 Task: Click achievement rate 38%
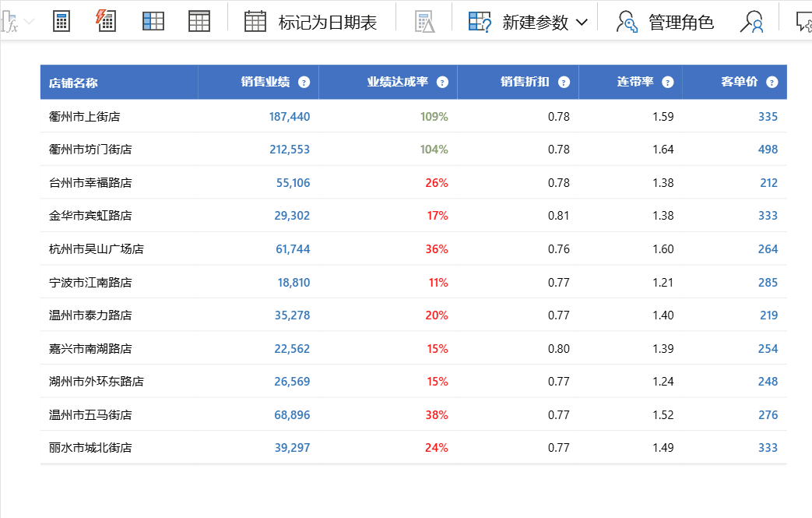(x=437, y=415)
